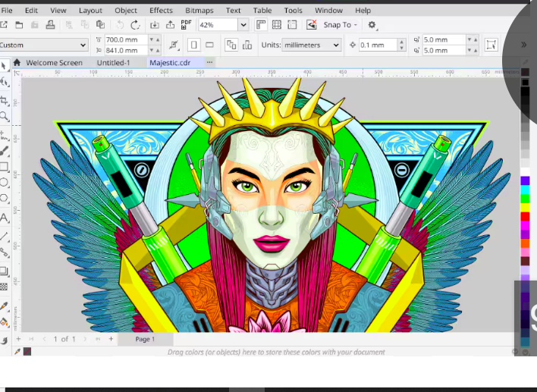537x392 pixels.
Task: Click the Export icon
Action: pos(170,25)
